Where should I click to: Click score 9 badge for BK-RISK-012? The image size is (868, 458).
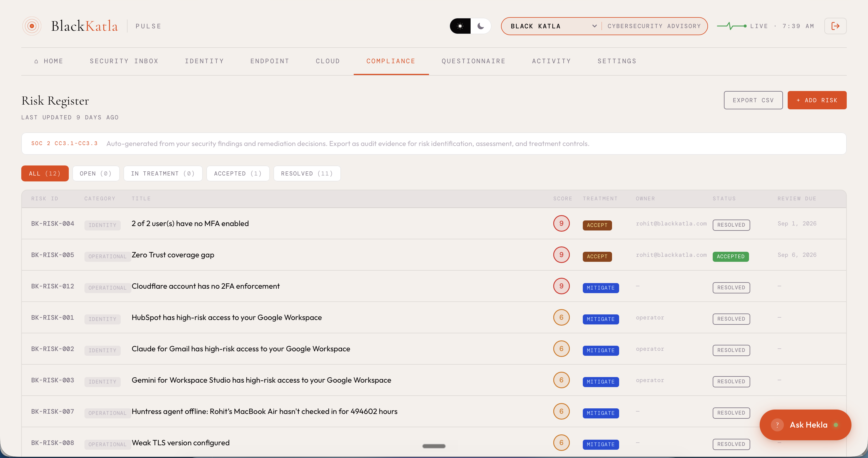[561, 286]
